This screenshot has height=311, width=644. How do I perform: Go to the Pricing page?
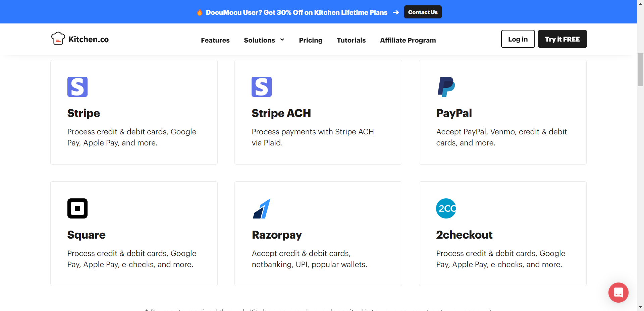pos(311,40)
